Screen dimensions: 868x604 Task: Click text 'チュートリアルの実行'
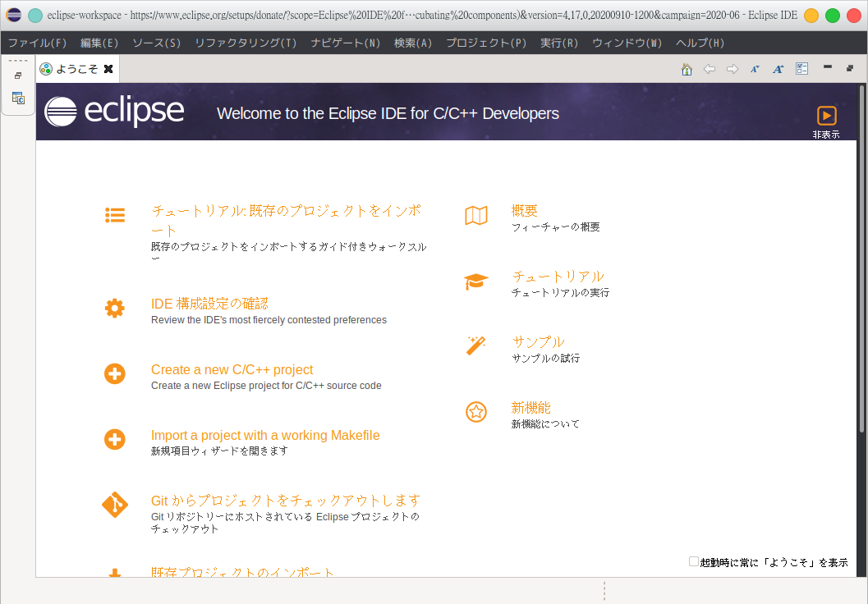point(560,292)
